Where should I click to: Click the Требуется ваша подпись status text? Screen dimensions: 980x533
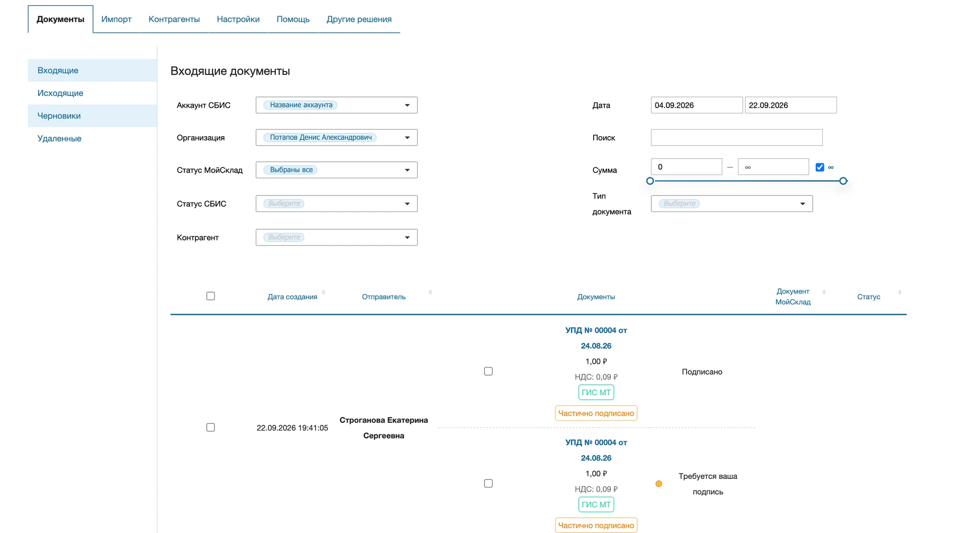[708, 484]
